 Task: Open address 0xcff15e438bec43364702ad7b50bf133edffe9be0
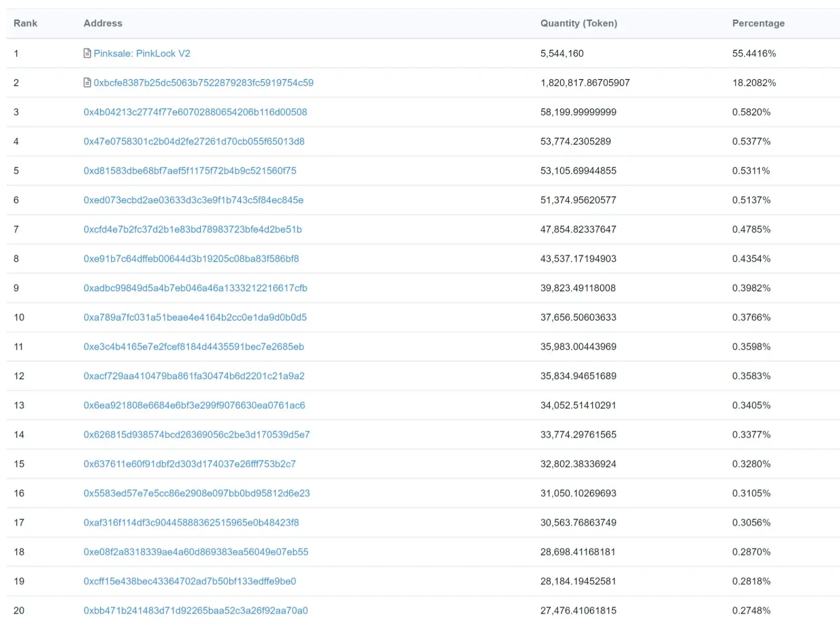coord(190,580)
